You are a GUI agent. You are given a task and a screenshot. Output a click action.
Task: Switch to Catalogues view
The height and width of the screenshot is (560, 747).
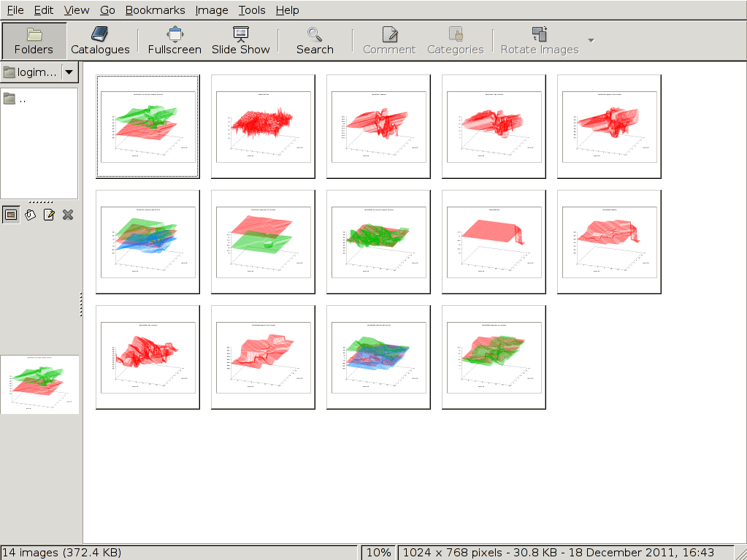coord(100,41)
